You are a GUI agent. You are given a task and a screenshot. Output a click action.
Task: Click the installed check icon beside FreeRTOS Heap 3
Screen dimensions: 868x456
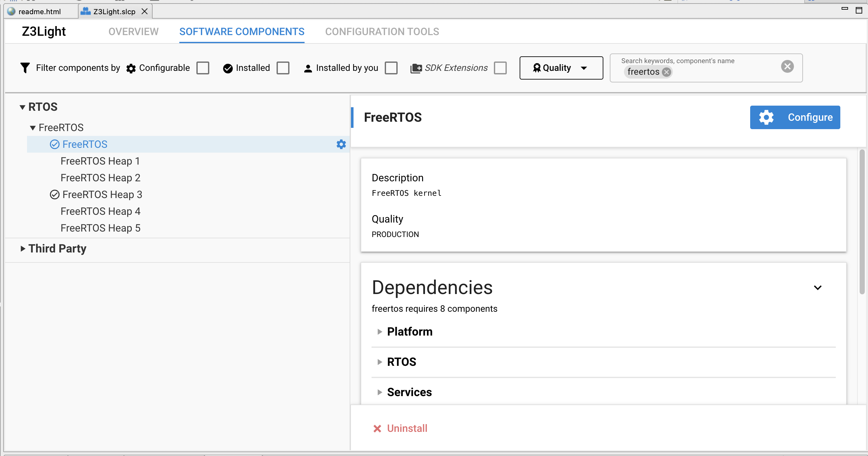click(55, 195)
